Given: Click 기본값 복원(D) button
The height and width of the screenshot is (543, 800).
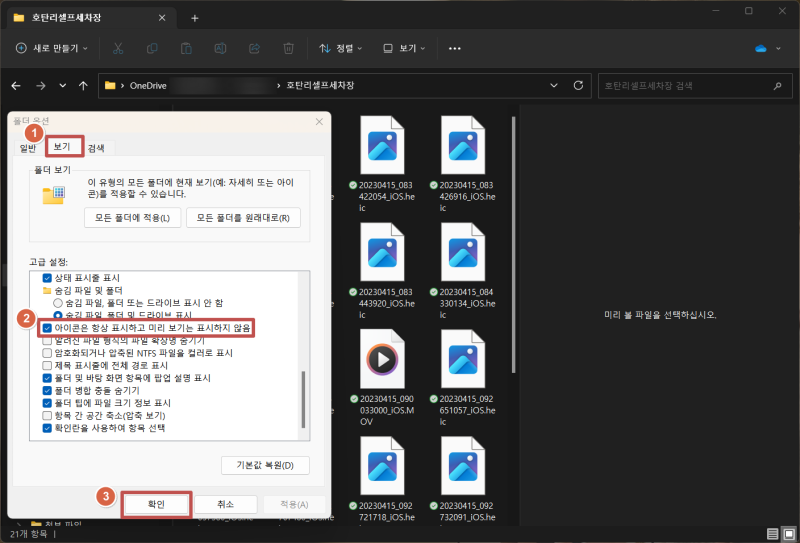Looking at the screenshot, I should point(265,465).
